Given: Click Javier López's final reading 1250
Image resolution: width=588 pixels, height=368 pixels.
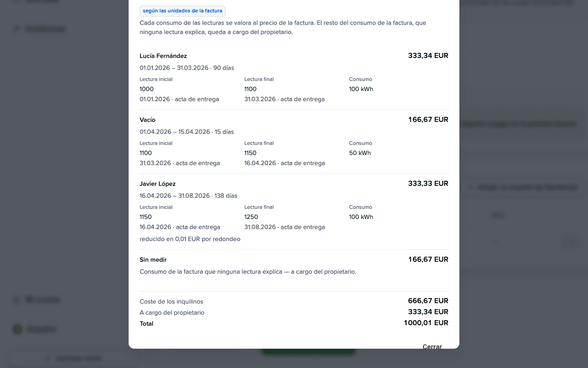Looking at the screenshot, I should 251,217.
